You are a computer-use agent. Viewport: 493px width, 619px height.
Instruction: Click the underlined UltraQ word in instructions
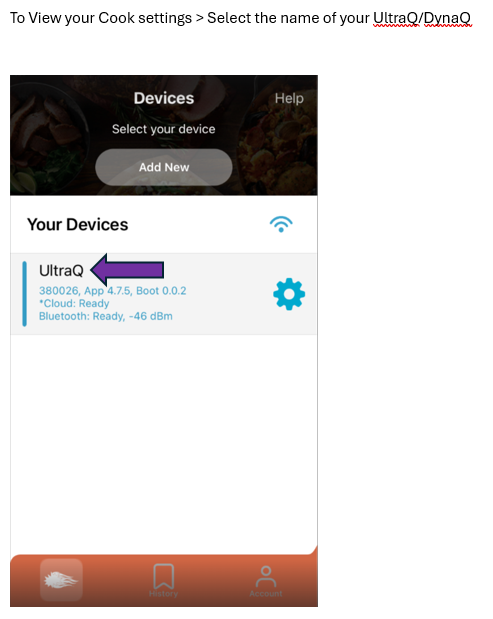[x=396, y=18]
